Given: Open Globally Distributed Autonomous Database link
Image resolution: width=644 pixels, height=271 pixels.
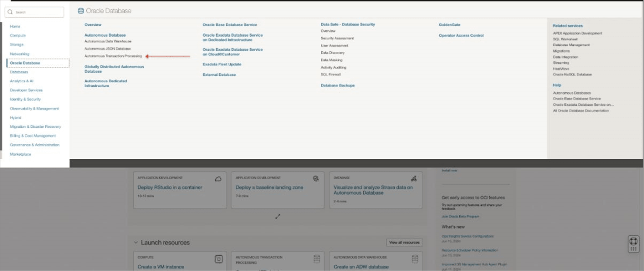Looking at the screenshot, I should tap(114, 69).
